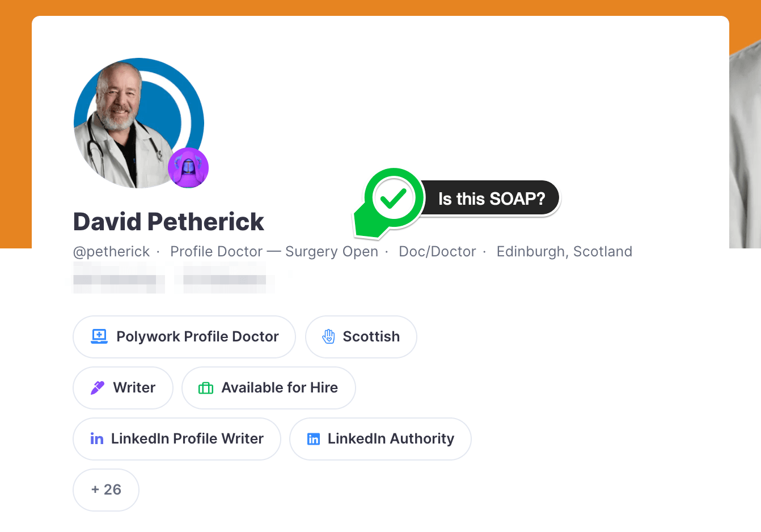The width and height of the screenshot is (761, 532).
Task: Click the LinkedIn icon in LinkedIn Profile Writer badge
Action: [x=97, y=439]
